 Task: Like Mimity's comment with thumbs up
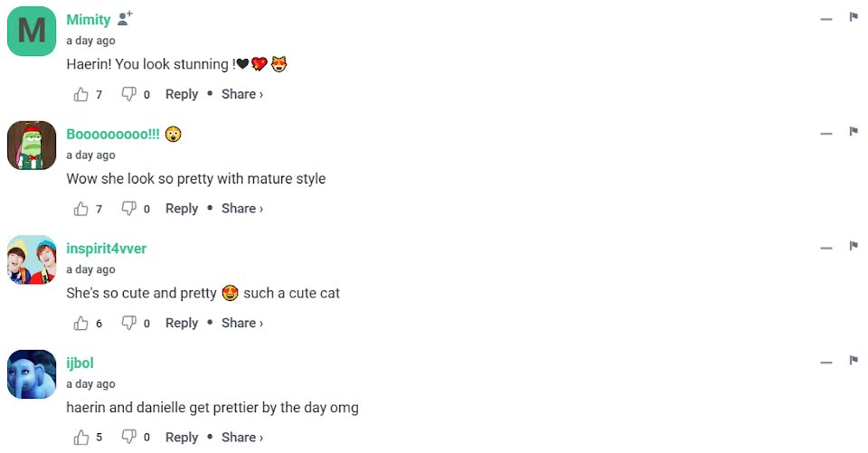point(81,94)
